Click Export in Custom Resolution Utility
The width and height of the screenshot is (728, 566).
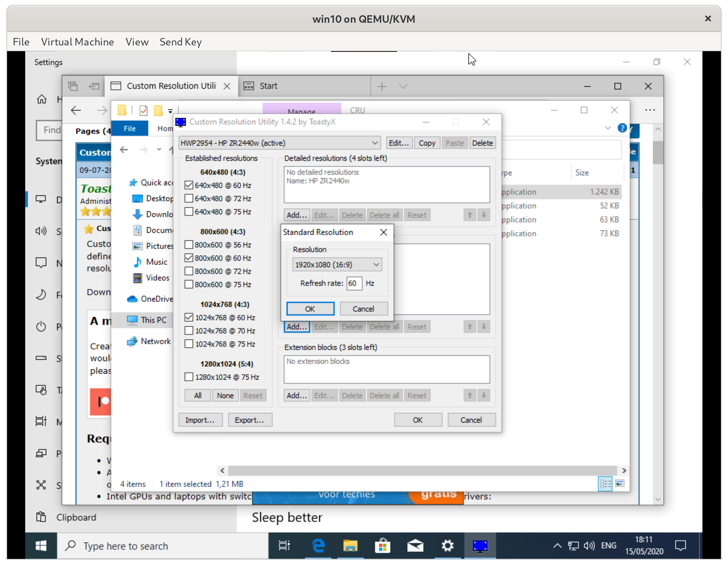[x=250, y=420]
